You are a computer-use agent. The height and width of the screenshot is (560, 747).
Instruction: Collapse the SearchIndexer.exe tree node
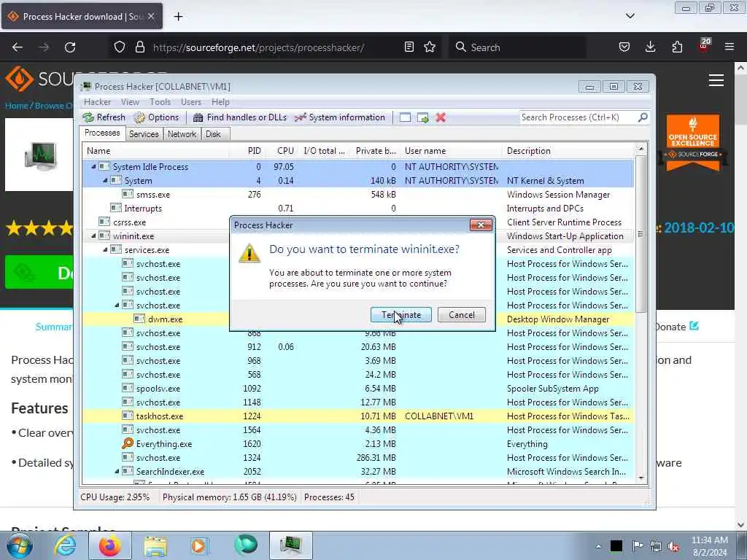117,472
